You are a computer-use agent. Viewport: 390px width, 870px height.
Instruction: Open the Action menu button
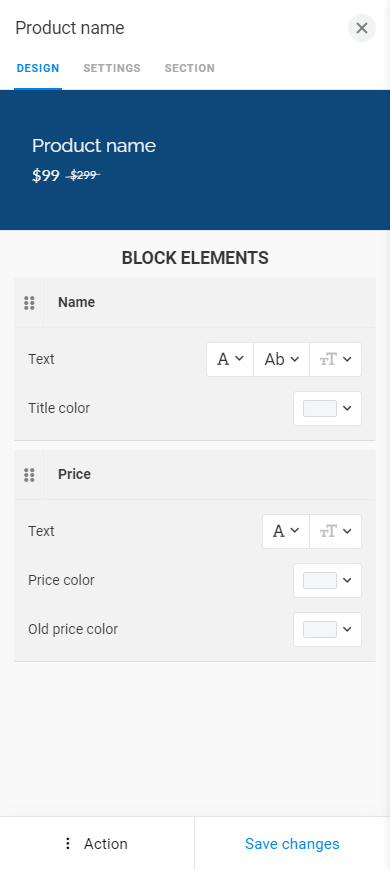pos(97,844)
